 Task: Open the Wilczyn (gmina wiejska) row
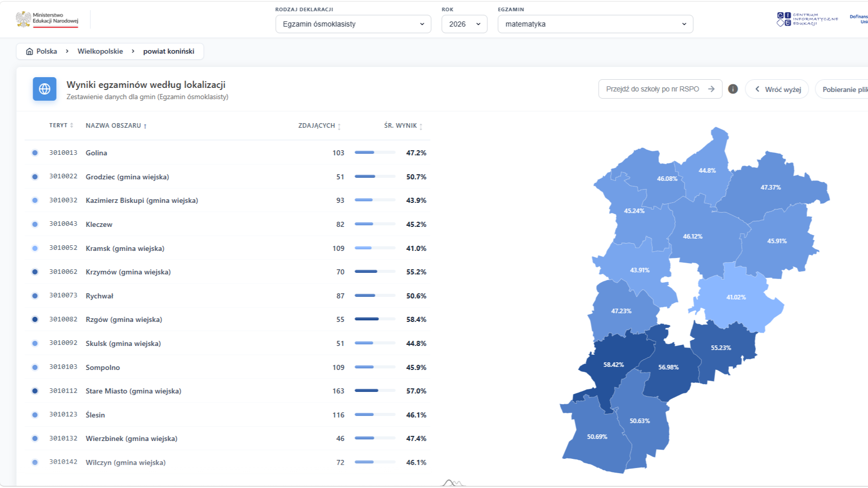click(227, 462)
